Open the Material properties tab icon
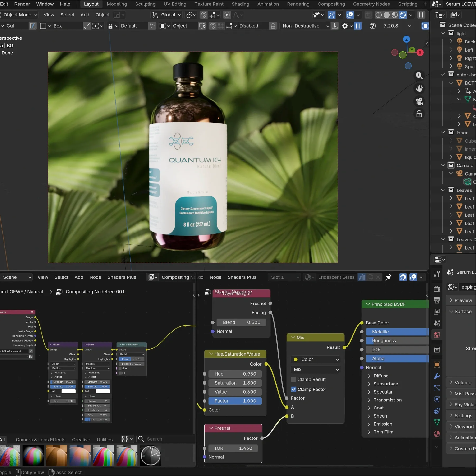The height and width of the screenshot is (476, 476). tap(437, 434)
